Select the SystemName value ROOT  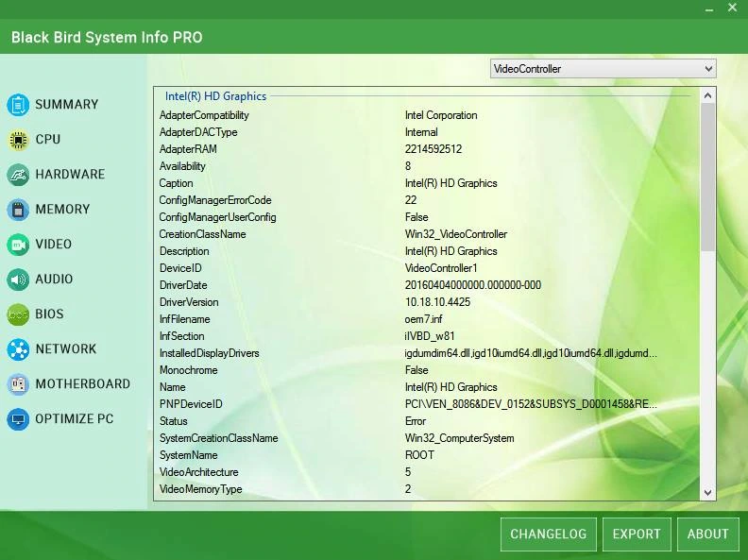click(419, 455)
